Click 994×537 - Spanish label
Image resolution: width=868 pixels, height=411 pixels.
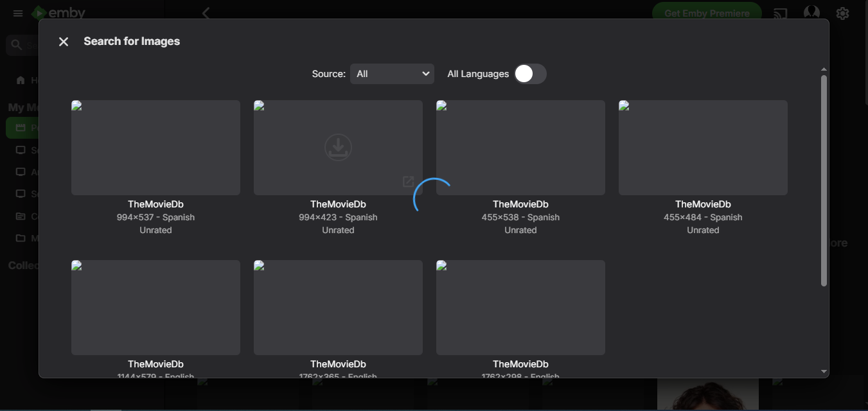click(155, 217)
